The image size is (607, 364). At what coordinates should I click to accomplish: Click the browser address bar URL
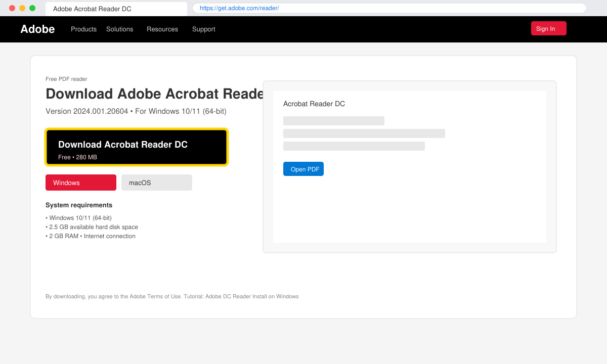pyautogui.click(x=389, y=8)
